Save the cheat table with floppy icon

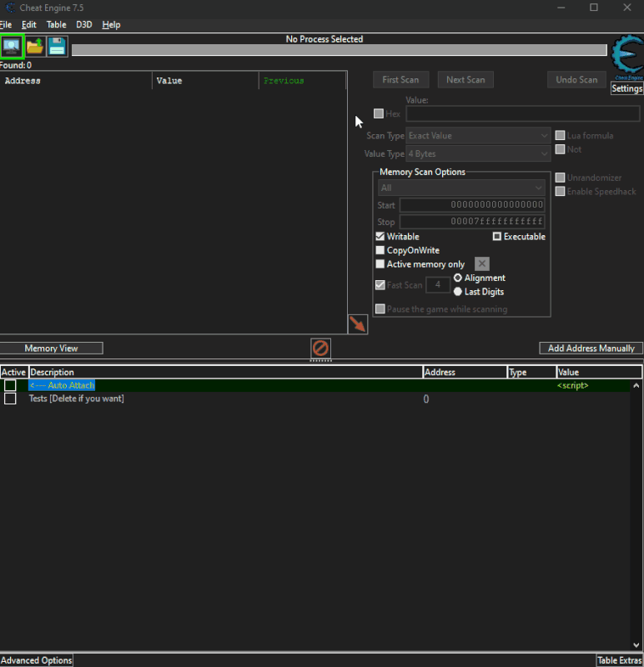coord(57,47)
